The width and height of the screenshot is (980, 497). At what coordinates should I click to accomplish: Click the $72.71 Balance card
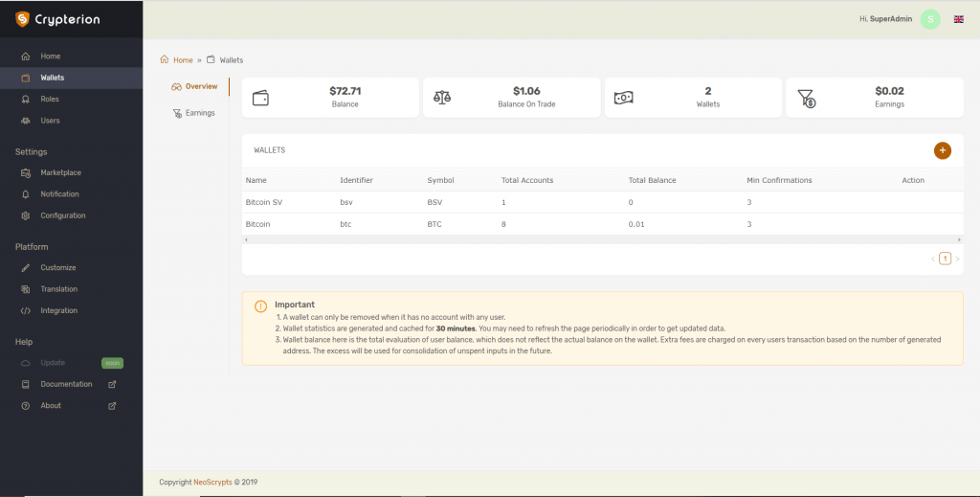coord(330,98)
